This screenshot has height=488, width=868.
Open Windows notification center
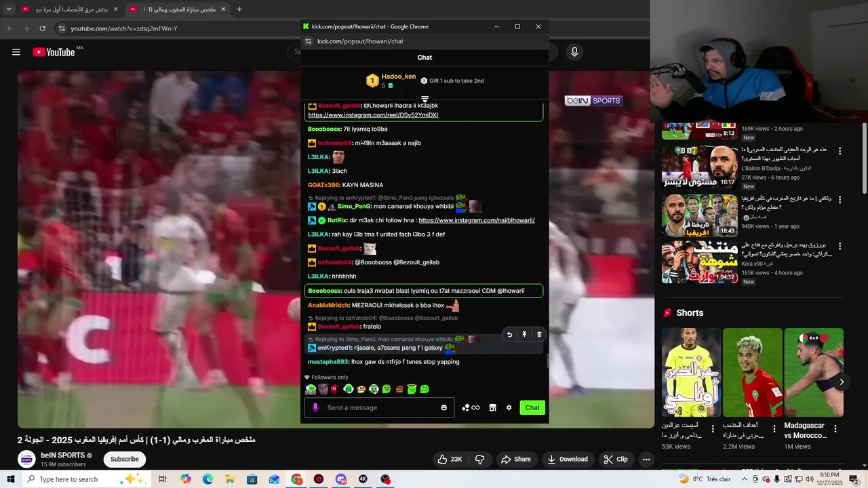(854, 479)
